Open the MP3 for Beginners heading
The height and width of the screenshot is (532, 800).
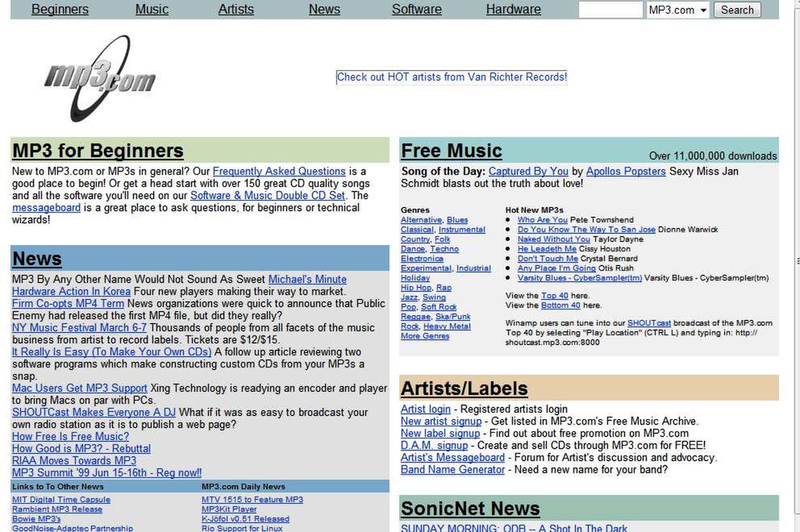coord(98,151)
